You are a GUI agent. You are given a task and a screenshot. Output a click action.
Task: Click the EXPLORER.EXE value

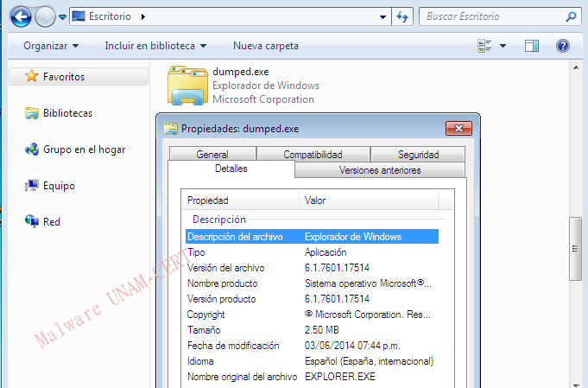tap(340, 377)
